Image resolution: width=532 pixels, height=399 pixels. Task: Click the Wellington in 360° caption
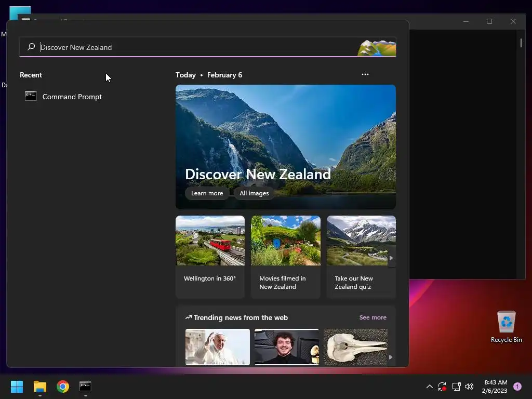[x=210, y=278]
